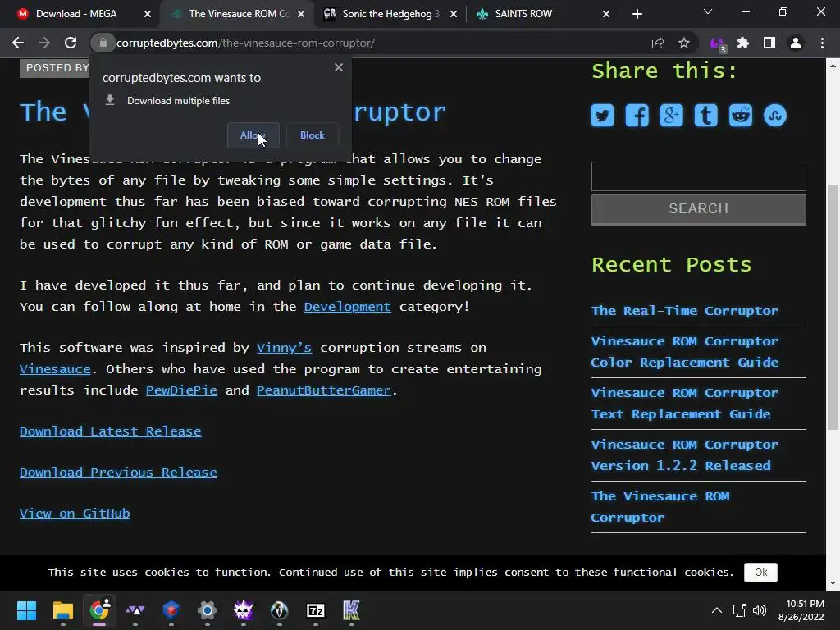Open Settings gear from the taskbar
The width and height of the screenshot is (840, 630).
point(208,610)
